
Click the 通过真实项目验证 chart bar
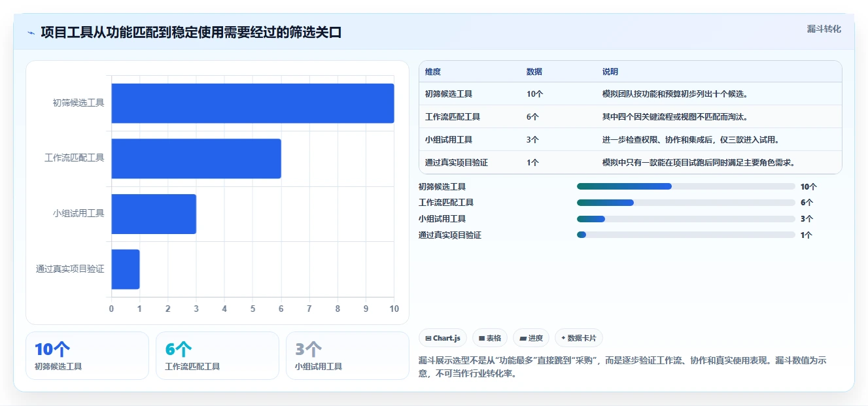pos(126,269)
